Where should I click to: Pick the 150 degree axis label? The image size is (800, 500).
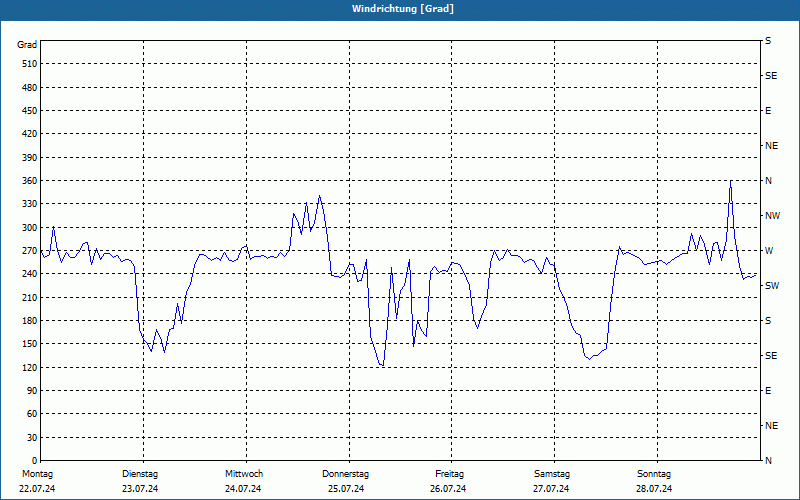(30, 344)
